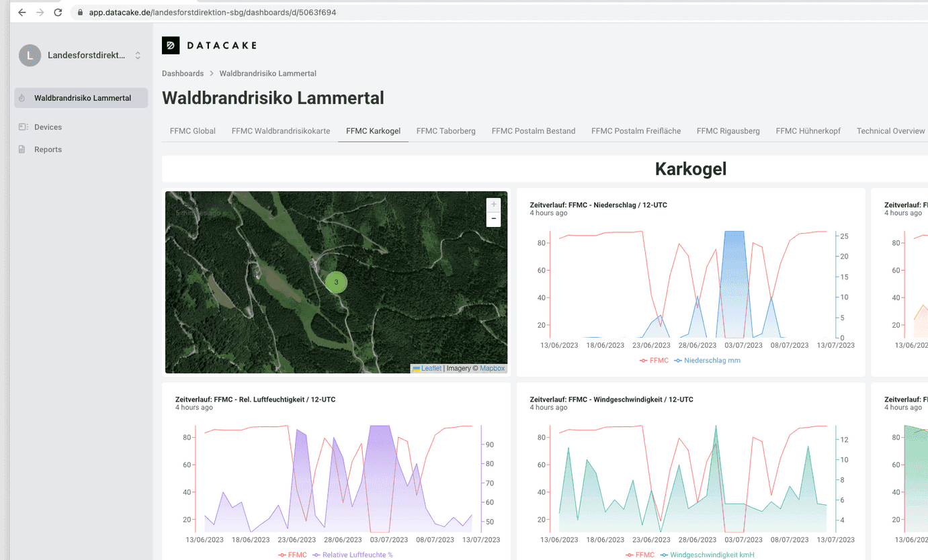Viewport: 928px width, 560px height.
Task: Click title Zeitverlauf: FFMC - Niederschlag / 12-UTC
Action: pos(598,205)
